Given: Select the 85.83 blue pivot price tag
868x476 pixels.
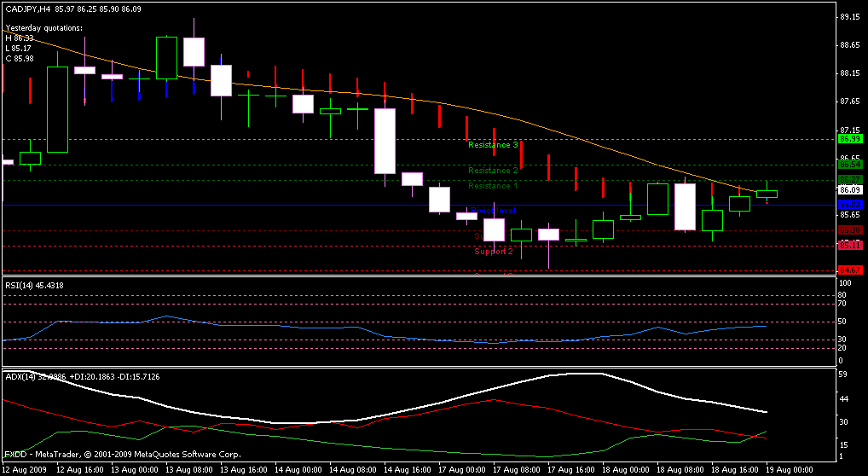Looking at the screenshot, I should coord(848,205).
